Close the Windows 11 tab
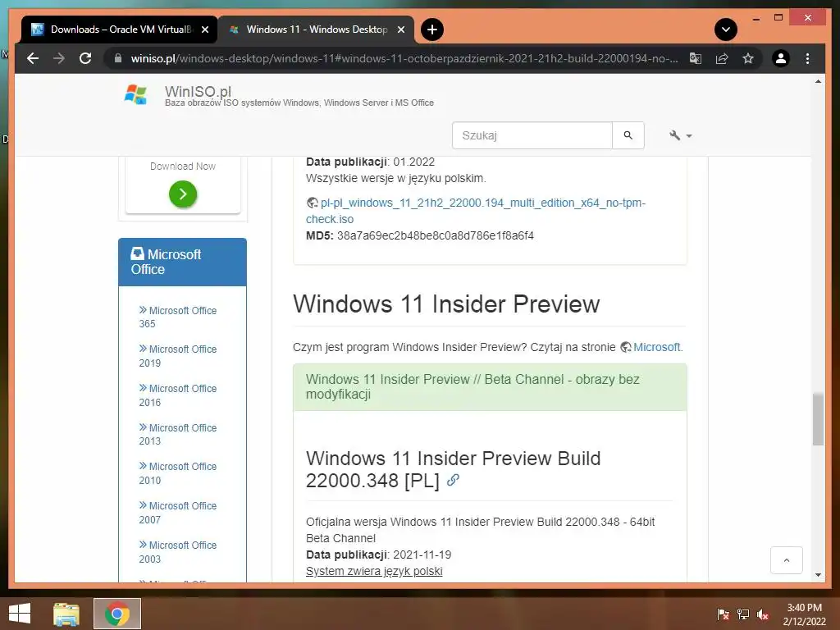840x630 pixels. [x=400, y=30]
